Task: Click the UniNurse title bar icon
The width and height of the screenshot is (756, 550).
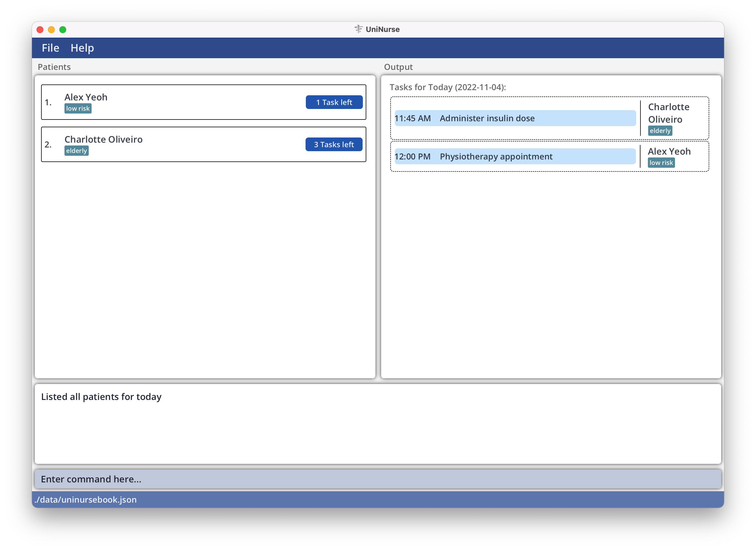Action: pos(358,29)
